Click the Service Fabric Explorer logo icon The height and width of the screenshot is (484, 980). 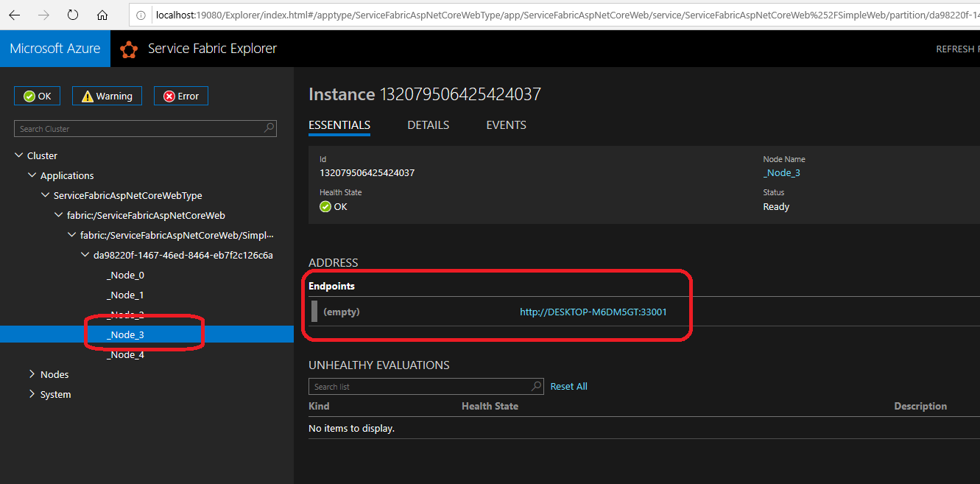point(129,49)
